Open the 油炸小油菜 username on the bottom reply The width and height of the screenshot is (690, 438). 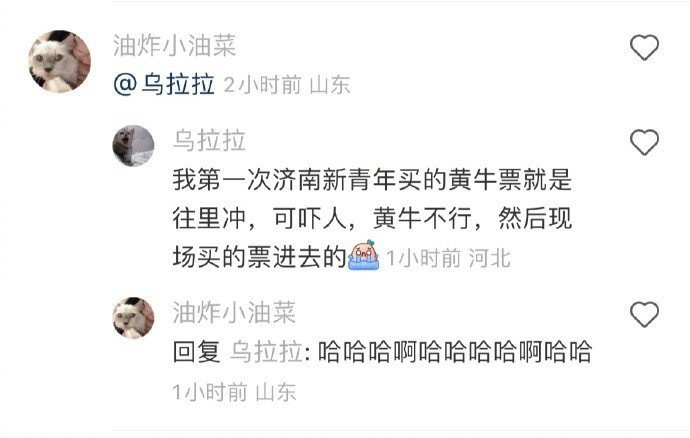pyautogui.click(x=234, y=313)
